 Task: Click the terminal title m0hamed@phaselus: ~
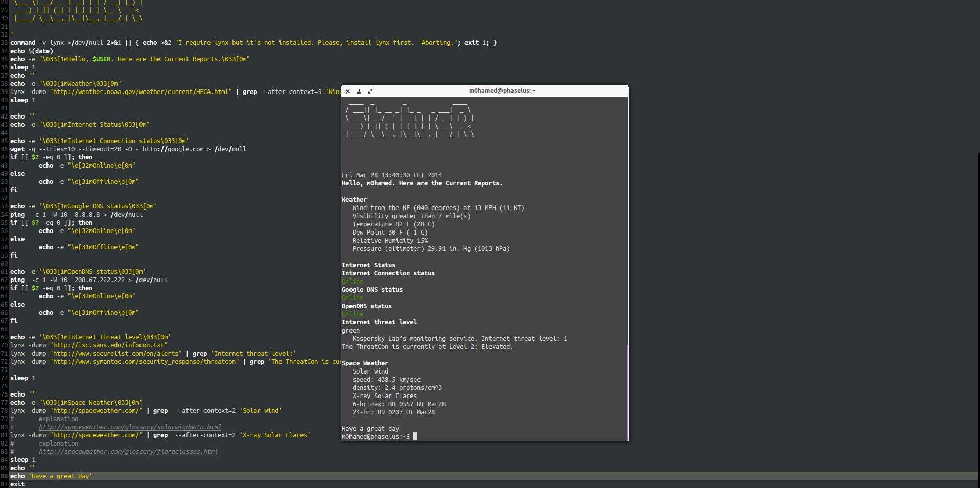click(502, 91)
